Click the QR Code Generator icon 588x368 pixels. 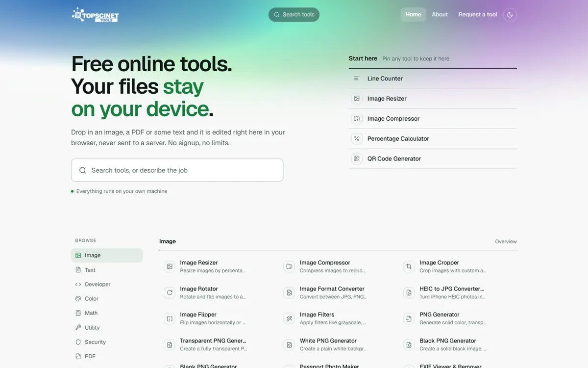click(357, 159)
